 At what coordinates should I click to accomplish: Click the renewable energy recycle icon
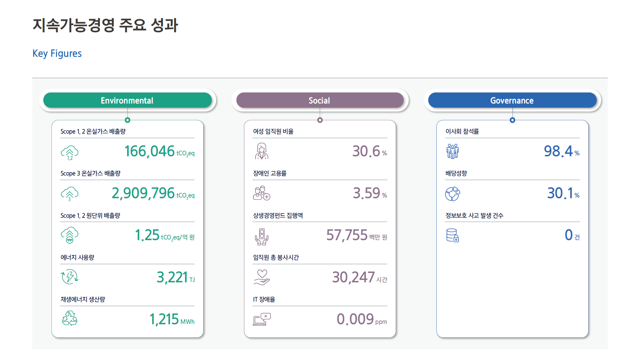coord(70,318)
